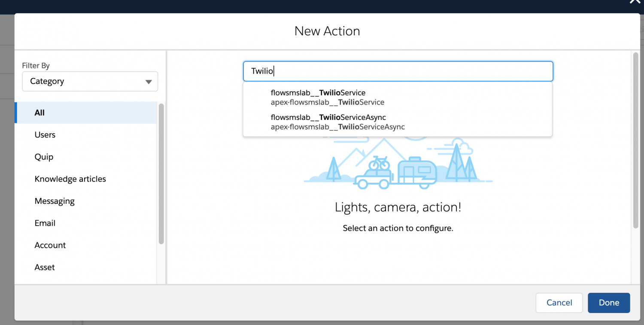Click the "Lights, camera, action!" heading
This screenshot has width=644, height=325.
coord(398,208)
